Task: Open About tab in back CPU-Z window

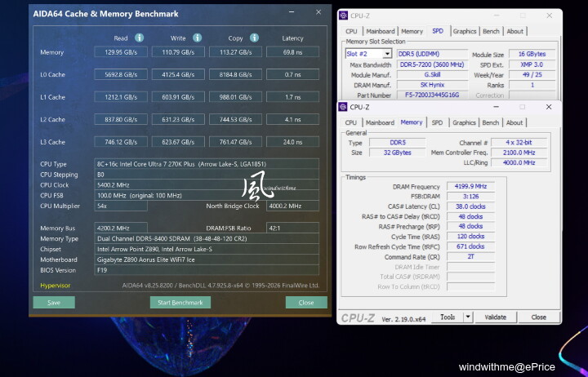Action: [514, 31]
